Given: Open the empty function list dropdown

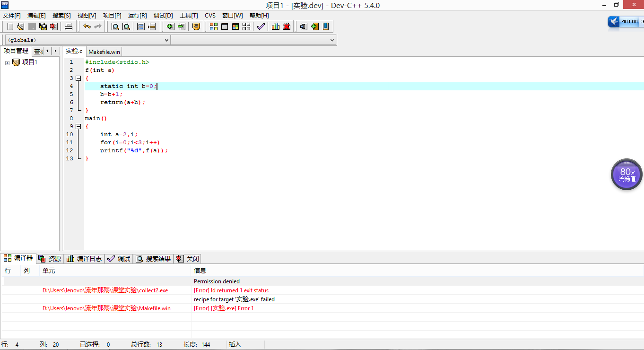Looking at the screenshot, I should coord(253,40).
